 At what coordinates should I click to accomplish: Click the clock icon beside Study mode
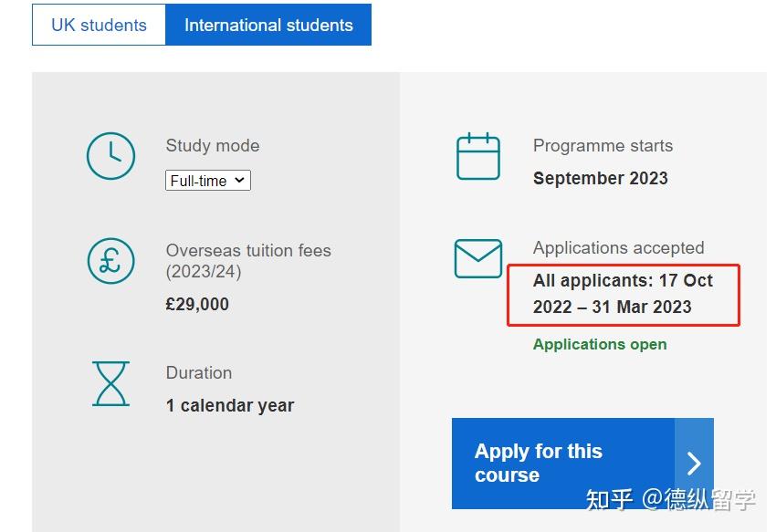point(110,156)
